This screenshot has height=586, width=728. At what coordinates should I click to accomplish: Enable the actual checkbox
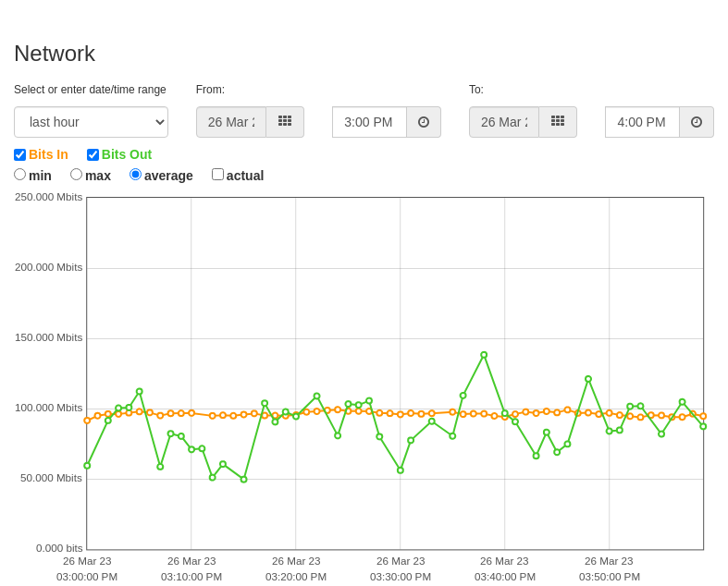[x=217, y=175]
